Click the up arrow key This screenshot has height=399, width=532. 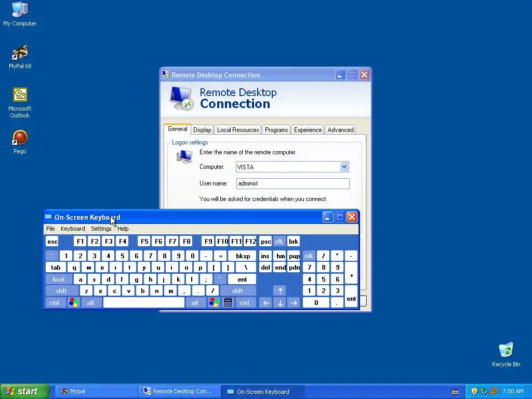(280, 291)
